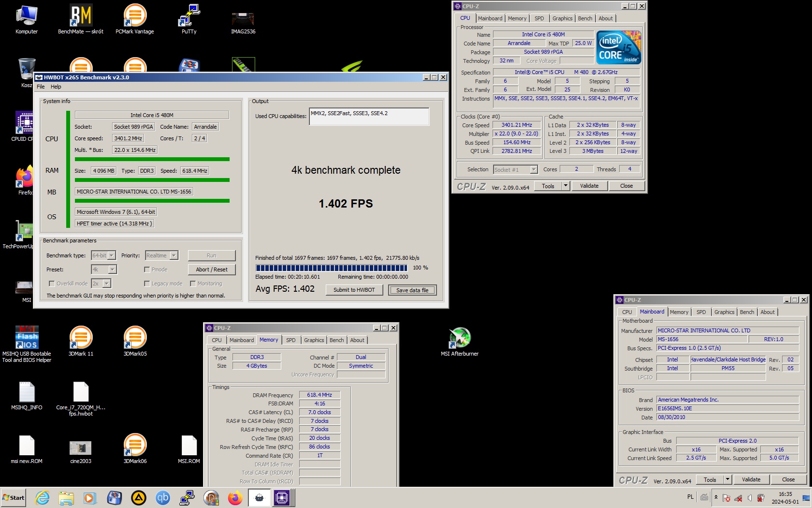Click the volume speaker tray icon

click(x=750, y=498)
